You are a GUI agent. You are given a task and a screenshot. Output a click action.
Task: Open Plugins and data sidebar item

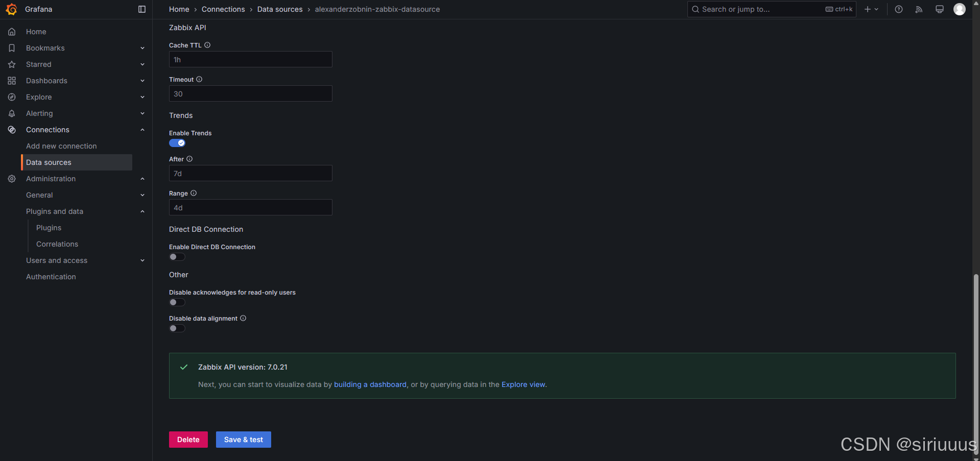pos(55,211)
